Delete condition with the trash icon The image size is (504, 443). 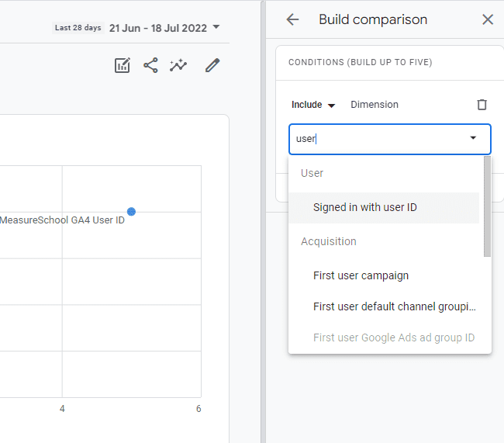click(482, 105)
